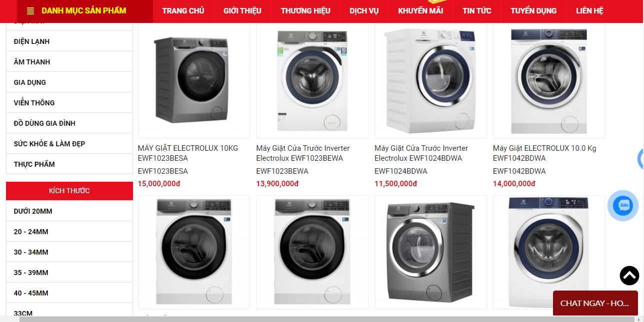The height and width of the screenshot is (322, 644).
Task: Navigate to the Liên Hệ page
Action: [x=589, y=11]
